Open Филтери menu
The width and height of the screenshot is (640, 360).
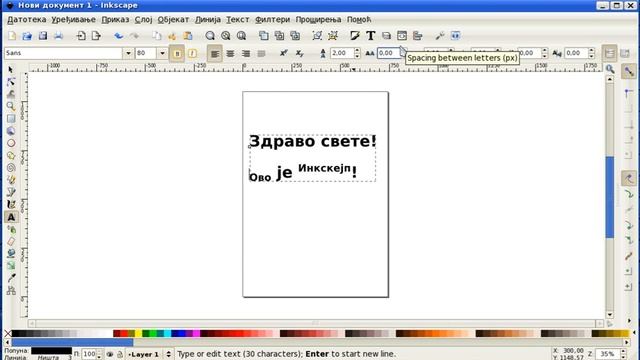point(272,19)
